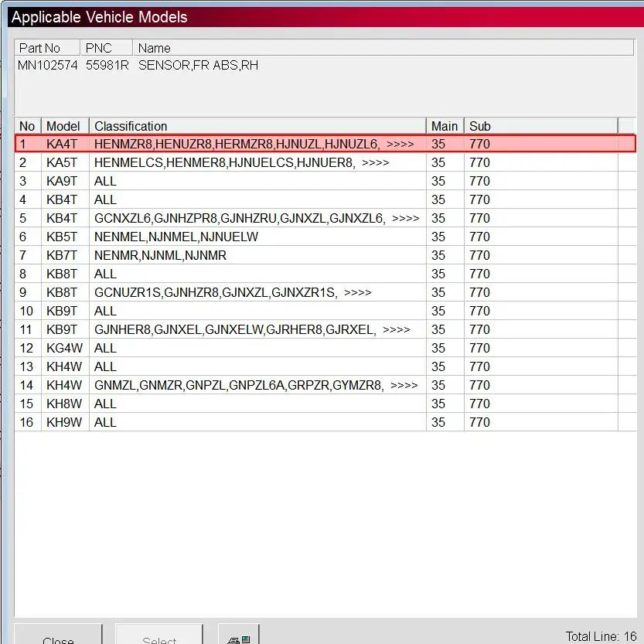
Task: Click the >>>> marker after GJNXZL6 in row 5
Action: [x=406, y=218]
